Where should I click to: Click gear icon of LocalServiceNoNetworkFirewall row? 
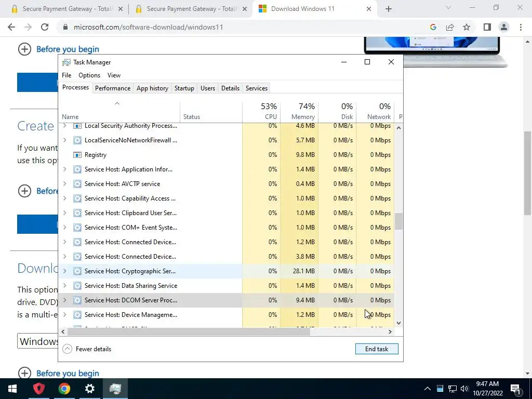point(77,140)
